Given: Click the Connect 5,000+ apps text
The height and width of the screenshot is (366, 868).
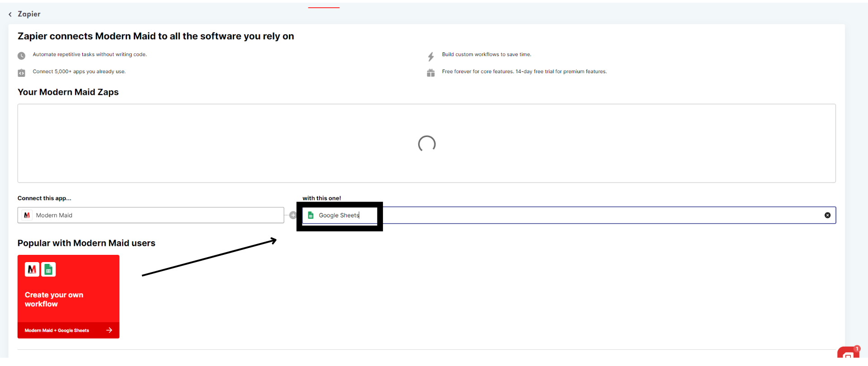Looking at the screenshot, I should click(x=79, y=71).
